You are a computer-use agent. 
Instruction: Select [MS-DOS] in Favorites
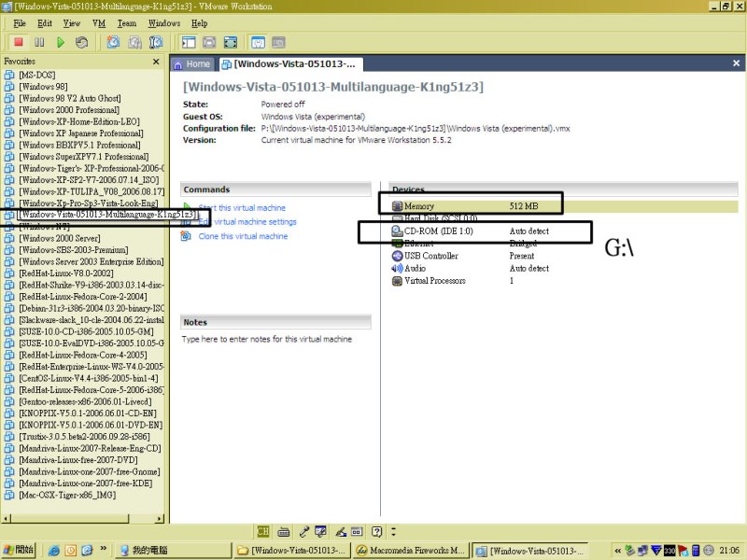pos(37,75)
